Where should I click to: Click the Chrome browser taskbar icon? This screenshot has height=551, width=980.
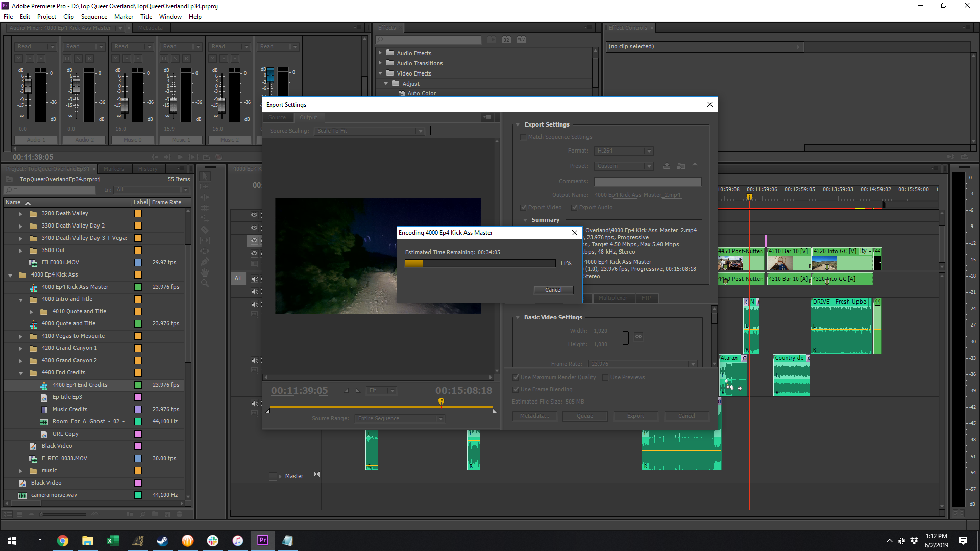click(x=61, y=540)
